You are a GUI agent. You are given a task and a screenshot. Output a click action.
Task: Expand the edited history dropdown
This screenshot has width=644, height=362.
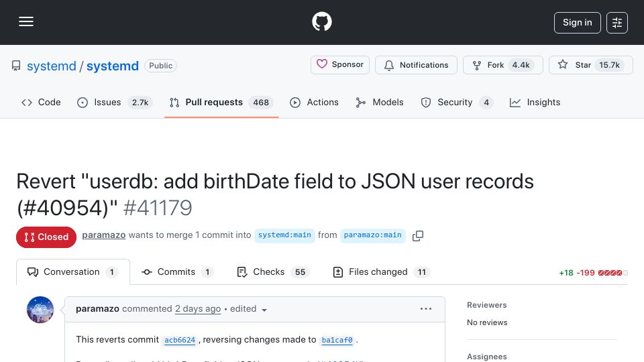[x=248, y=309]
